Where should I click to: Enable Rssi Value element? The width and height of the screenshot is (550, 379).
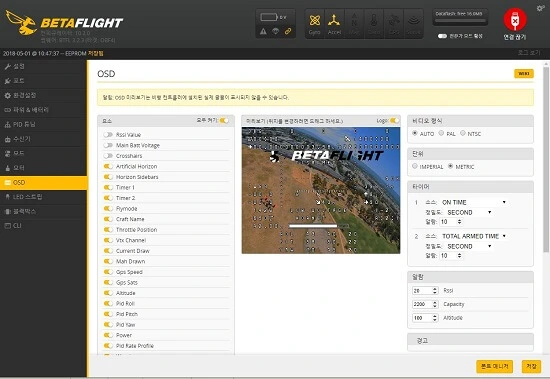click(x=108, y=135)
